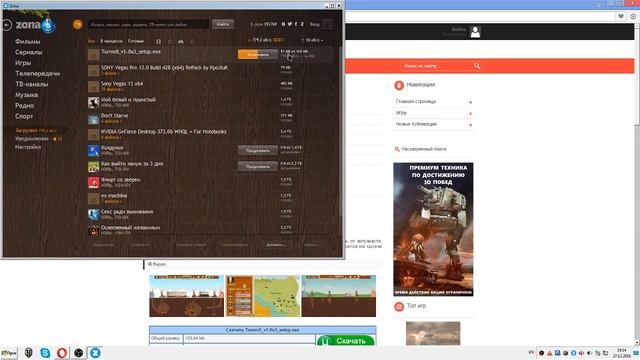Image resolution: width=640 pixels, height=360 pixels.
Task: Filter downloads with the film icon
Action: (x=158, y=41)
